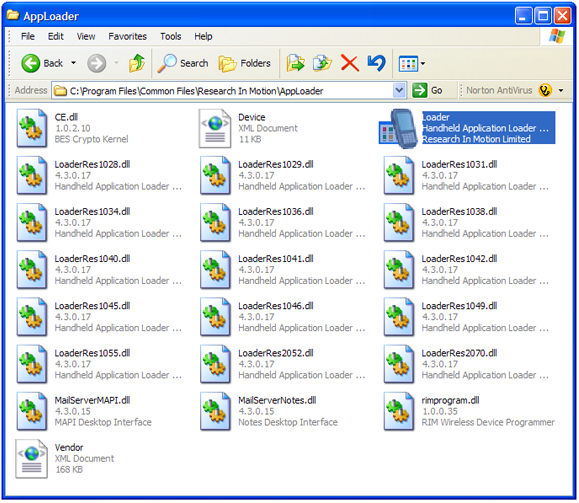Select the LoaderRes1029.dll icon
This screenshot has height=503, width=579.
tap(215, 175)
